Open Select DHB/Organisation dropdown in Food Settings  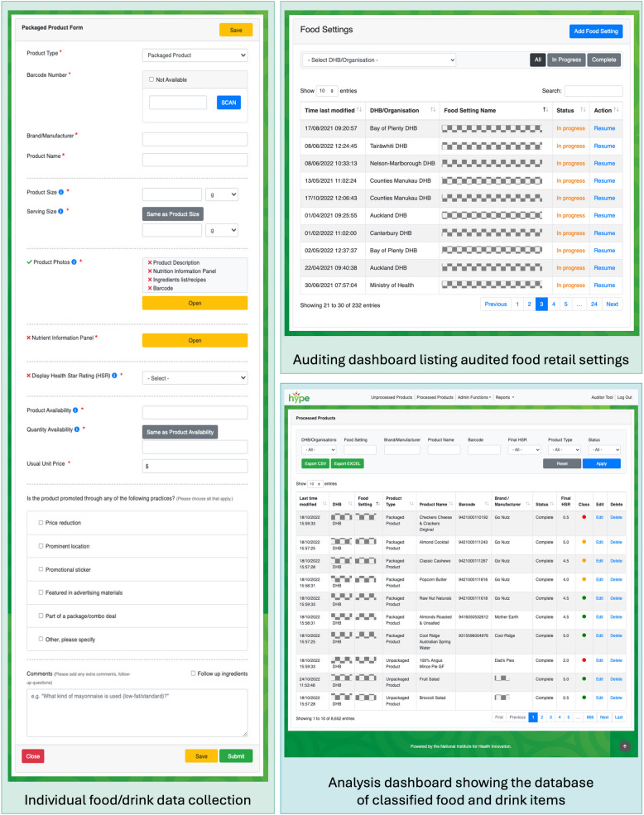pyautogui.click(x=379, y=60)
